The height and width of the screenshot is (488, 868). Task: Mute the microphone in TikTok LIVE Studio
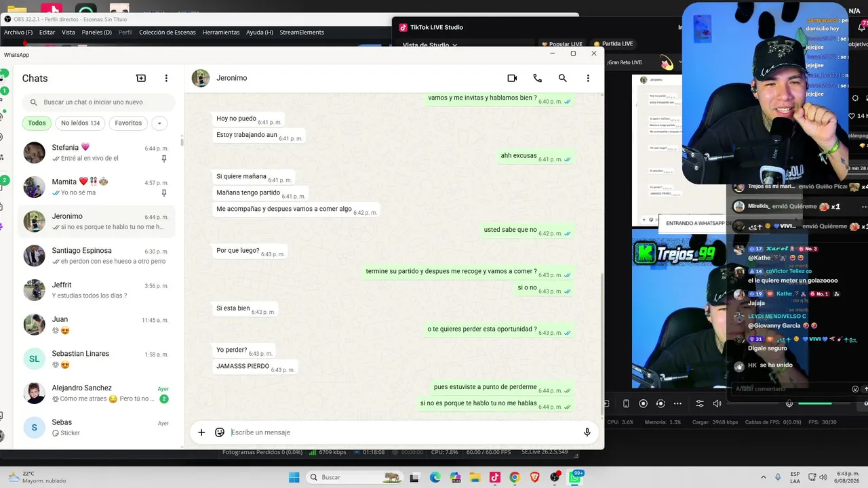click(x=789, y=403)
